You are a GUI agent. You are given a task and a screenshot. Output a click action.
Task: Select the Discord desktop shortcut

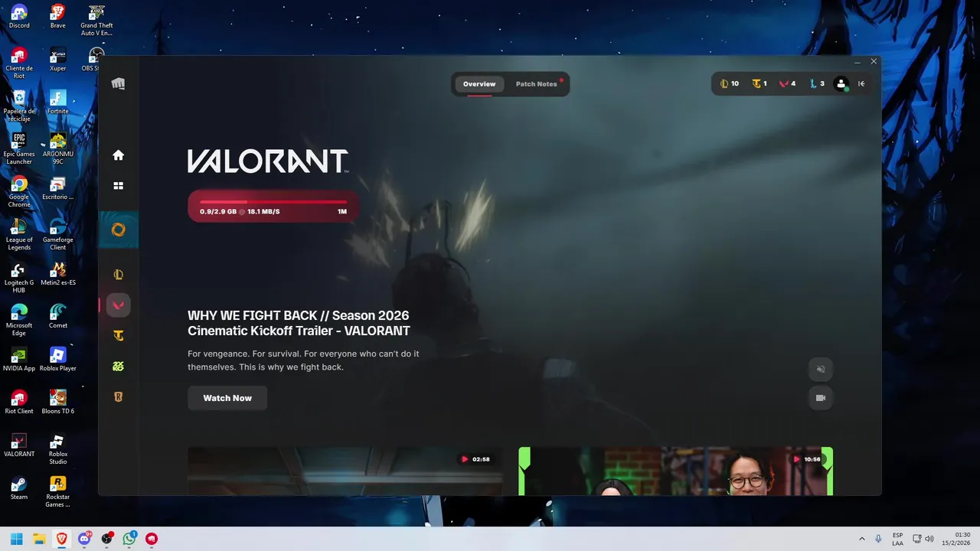[x=19, y=17]
